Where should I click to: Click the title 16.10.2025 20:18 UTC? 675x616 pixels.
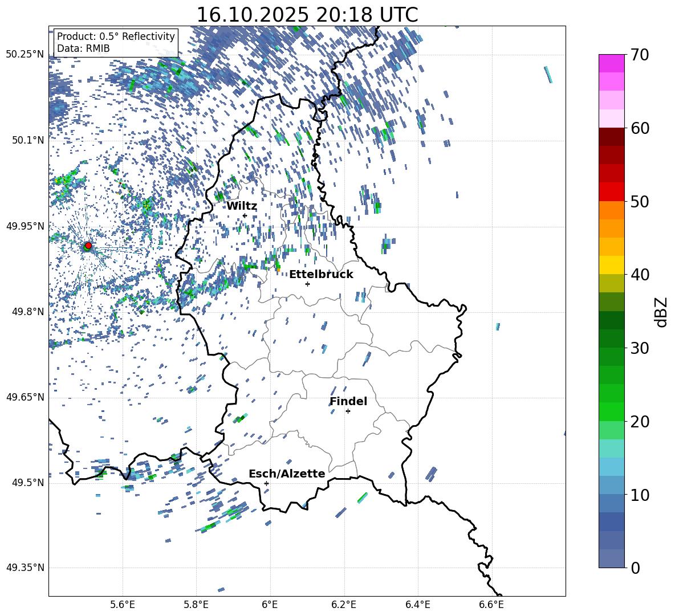pos(307,15)
